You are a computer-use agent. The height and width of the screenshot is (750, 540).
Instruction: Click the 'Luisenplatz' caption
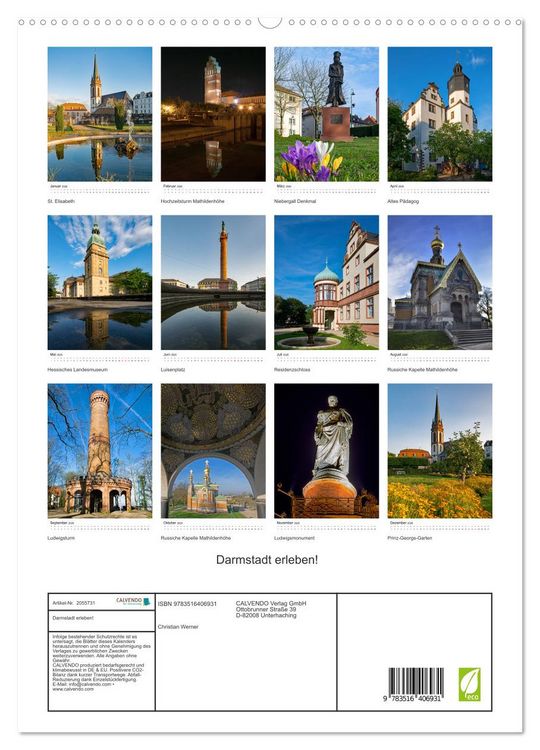click(173, 370)
